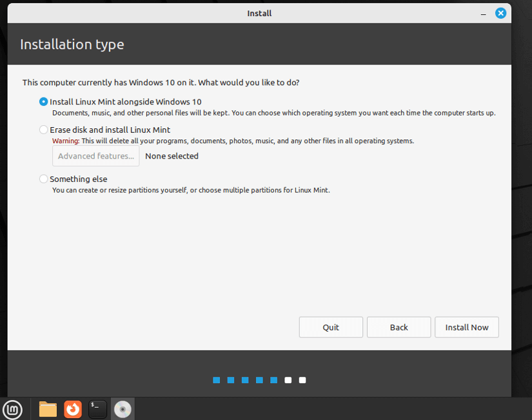Click the red 'Warning:' label
This screenshot has height=420, width=532.
coord(66,141)
